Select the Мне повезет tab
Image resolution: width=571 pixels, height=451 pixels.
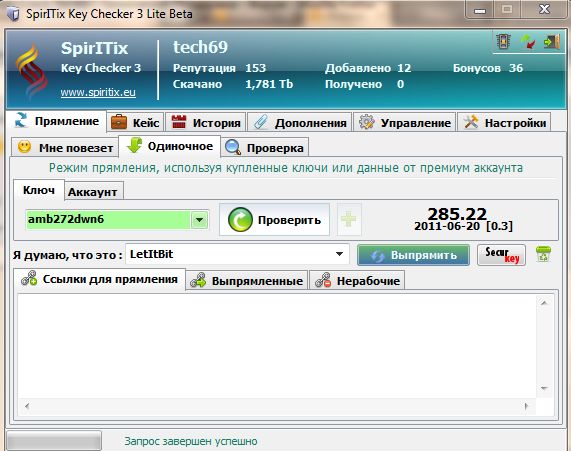point(65,148)
